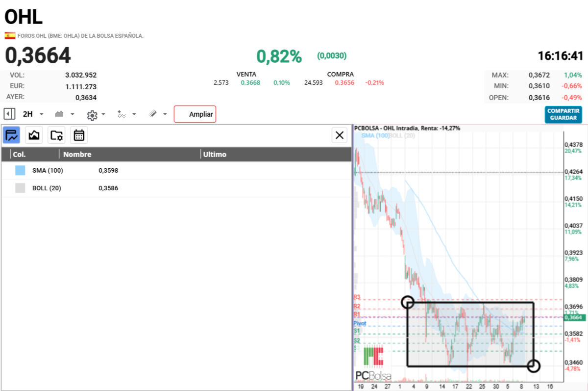The height and width of the screenshot is (391, 588).
Task: Click the SMA (100) blue color swatch
Action: click(20, 170)
